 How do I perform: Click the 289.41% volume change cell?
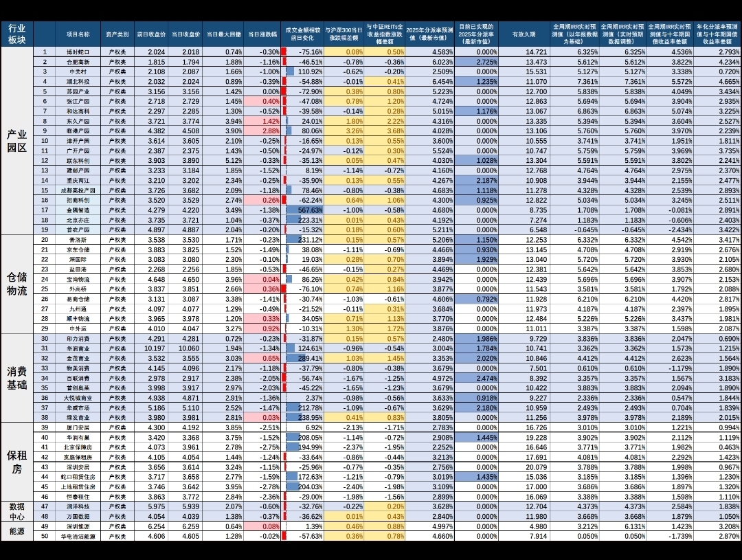302,359
